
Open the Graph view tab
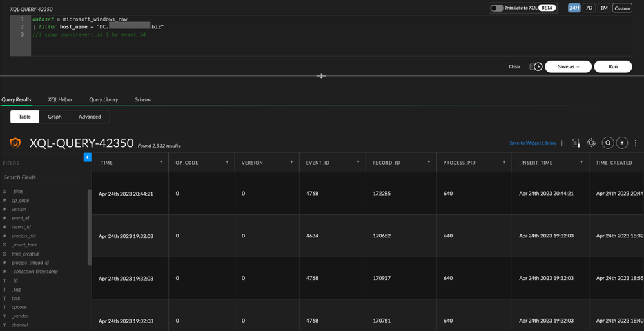point(55,117)
